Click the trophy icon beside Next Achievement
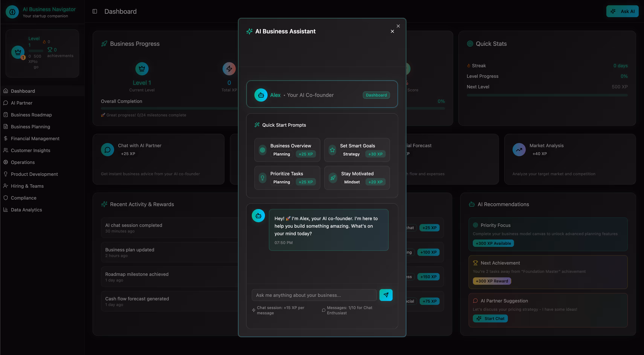The image size is (644, 355). click(475, 263)
